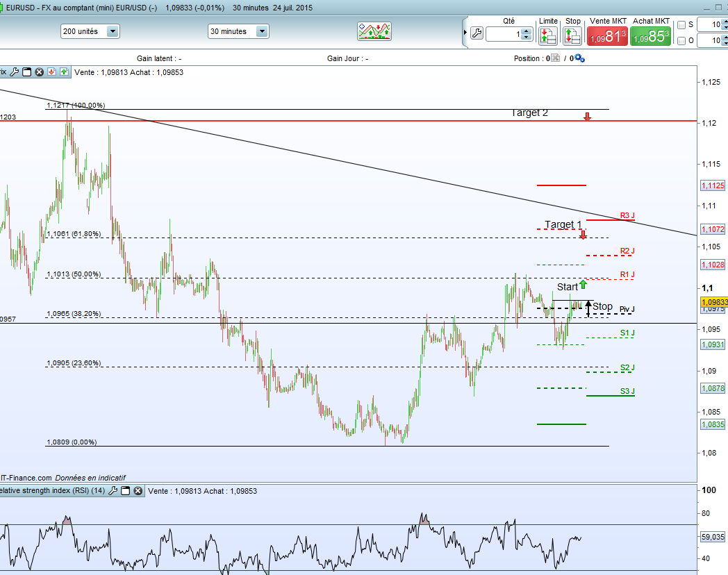The image size is (728, 575).
Task: Open RSI indicator settings wrench
Action: pyautogui.click(x=113, y=490)
